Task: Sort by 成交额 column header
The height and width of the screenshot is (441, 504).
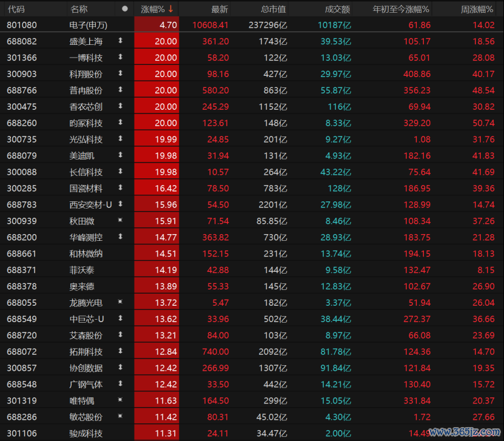Action: (x=337, y=9)
